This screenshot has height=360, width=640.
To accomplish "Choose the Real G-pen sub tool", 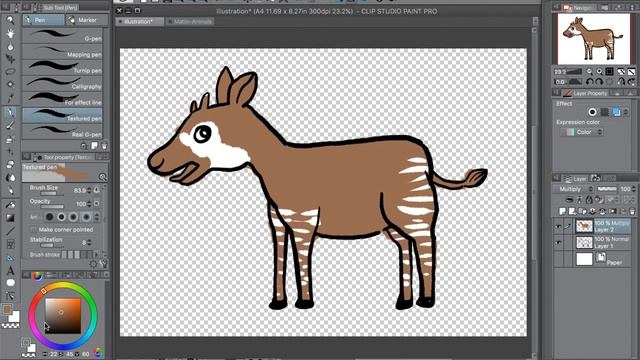I will pyautogui.click(x=62, y=131).
